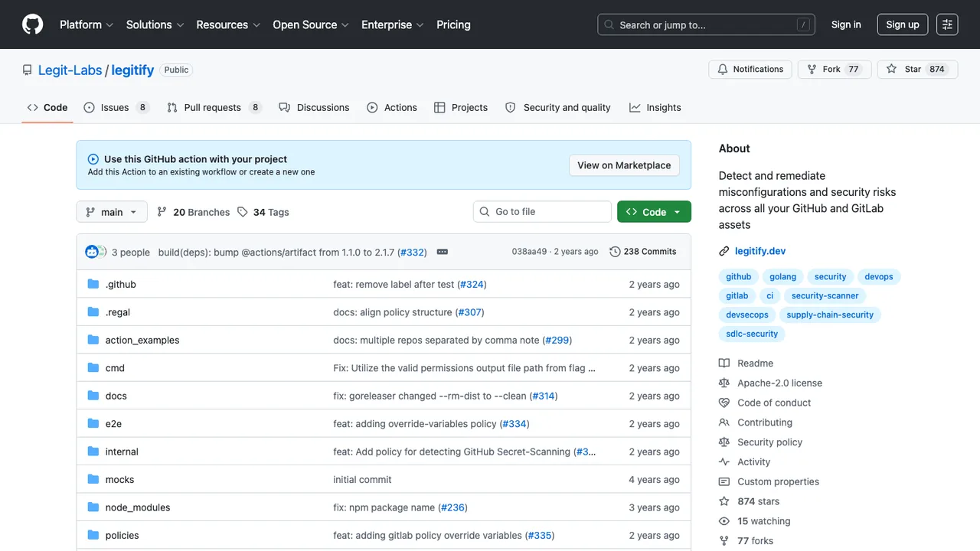Open pull request #332 link
980x551 pixels.
click(412, 252)
